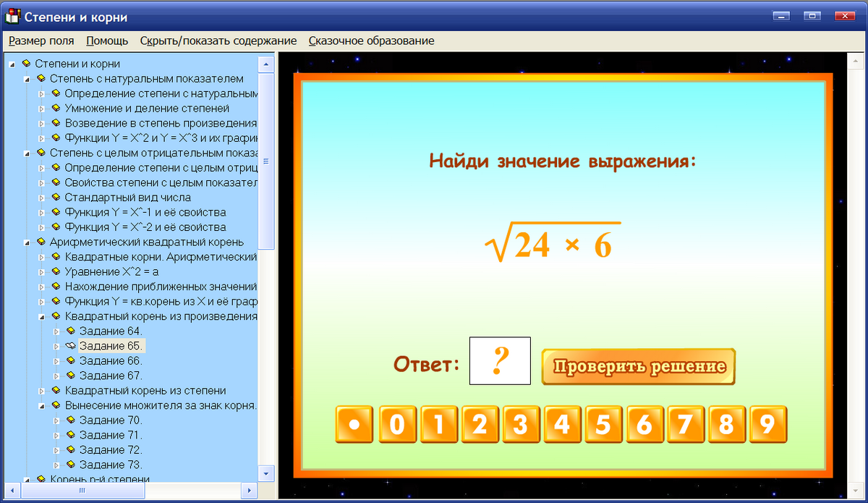Click digit 1 on the number pad

[x=438, y=425]
